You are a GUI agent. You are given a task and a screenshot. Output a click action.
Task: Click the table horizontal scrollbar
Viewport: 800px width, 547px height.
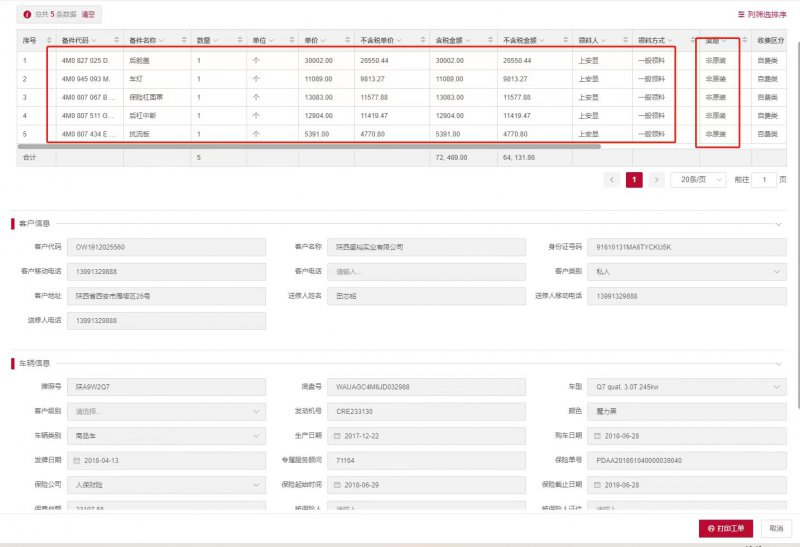(309, 146)
